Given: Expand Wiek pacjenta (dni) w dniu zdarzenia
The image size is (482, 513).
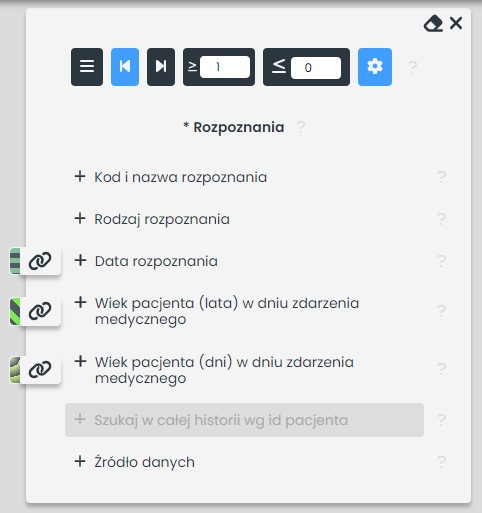Looking at the screenshot, I should tap(214, 370).
